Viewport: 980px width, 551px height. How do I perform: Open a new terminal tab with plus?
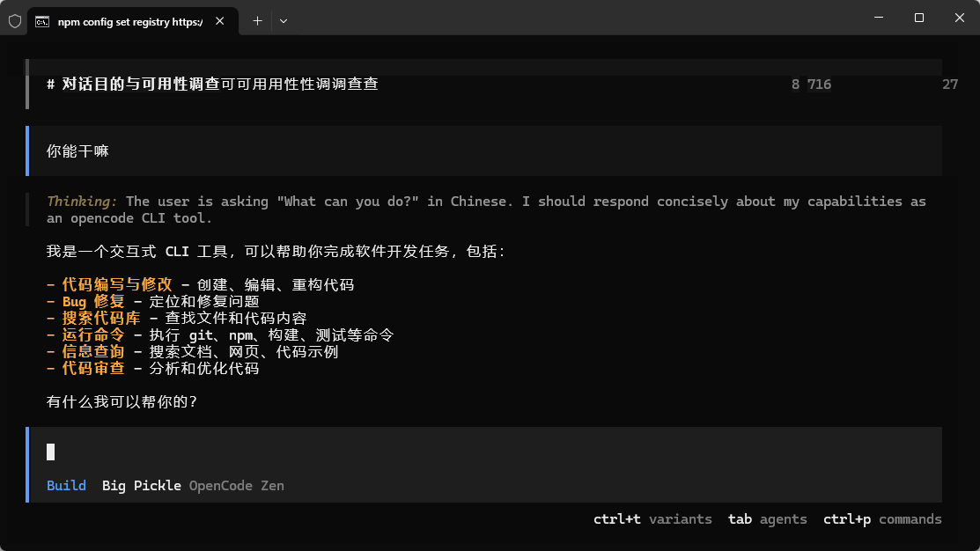coord(257,20)
